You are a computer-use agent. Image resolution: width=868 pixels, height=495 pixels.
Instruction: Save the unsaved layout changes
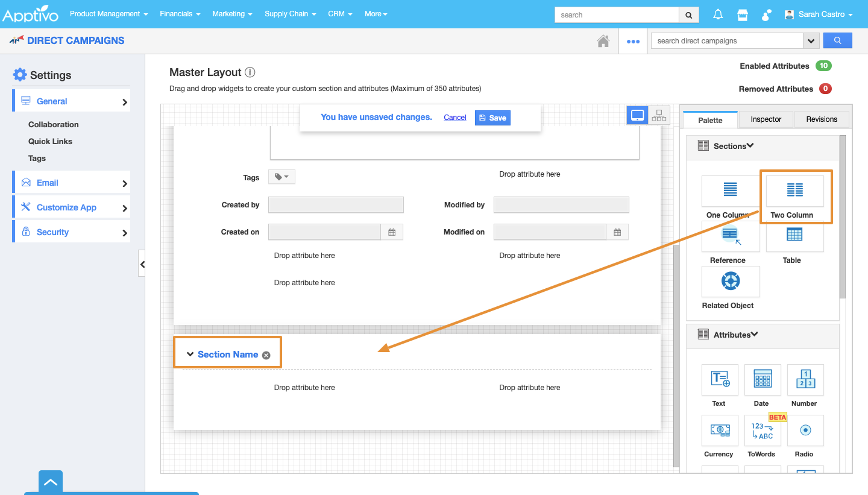(492, 118)
